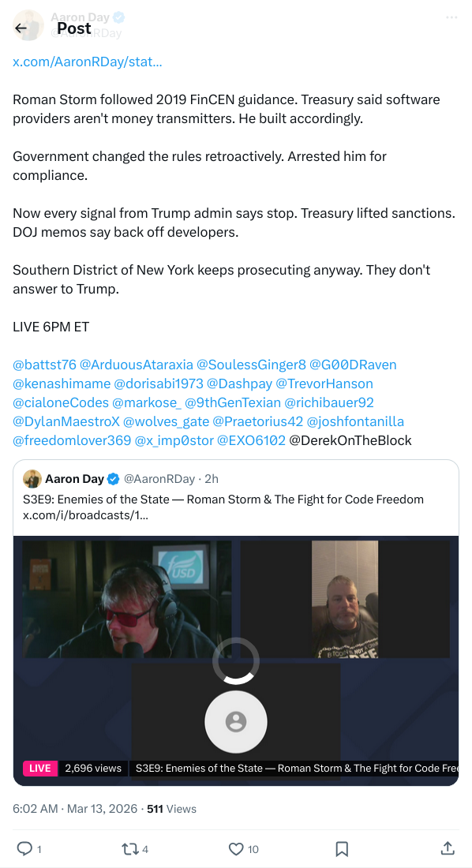This screenshot has width=472, height=868.
Task: Open the quoted post title S3E9 text
Action: click(223, 499)
